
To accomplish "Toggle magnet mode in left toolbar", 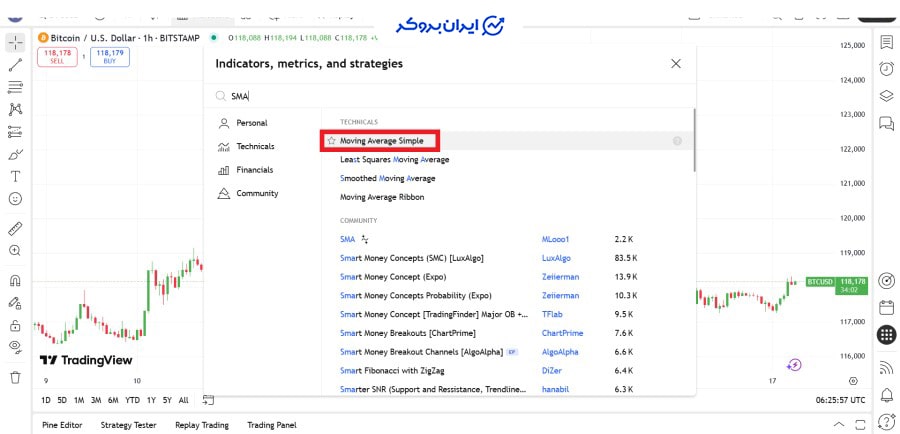I will [15, 281].
